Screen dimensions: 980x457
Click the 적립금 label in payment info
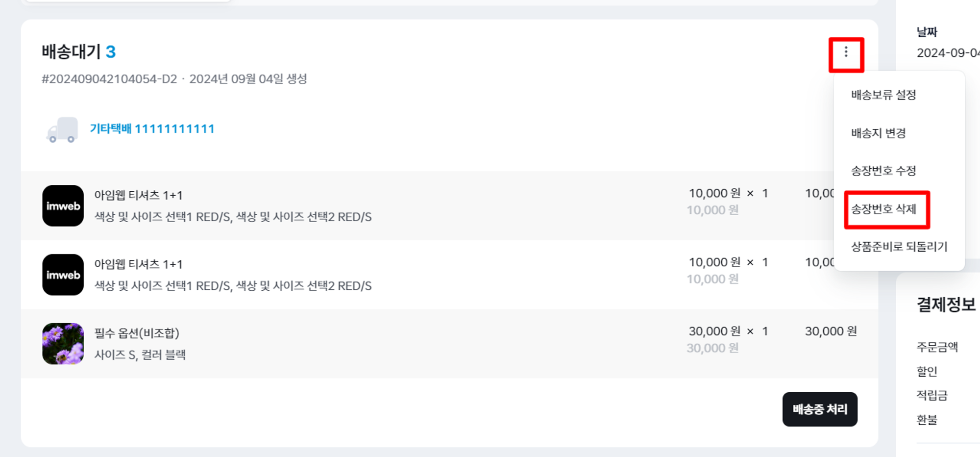(932, 395)
